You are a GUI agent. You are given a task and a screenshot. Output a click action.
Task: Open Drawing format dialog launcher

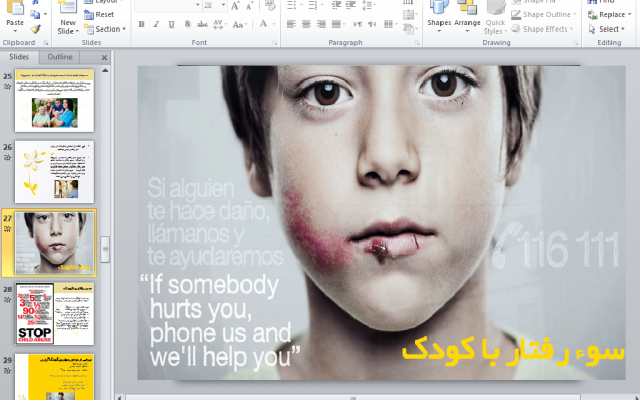(576, 42)
